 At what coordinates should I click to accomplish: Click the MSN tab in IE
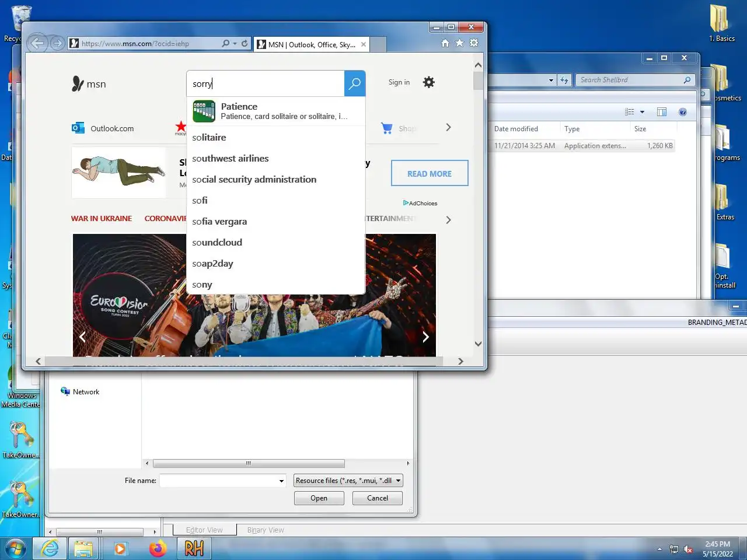[x=312, y=44]
